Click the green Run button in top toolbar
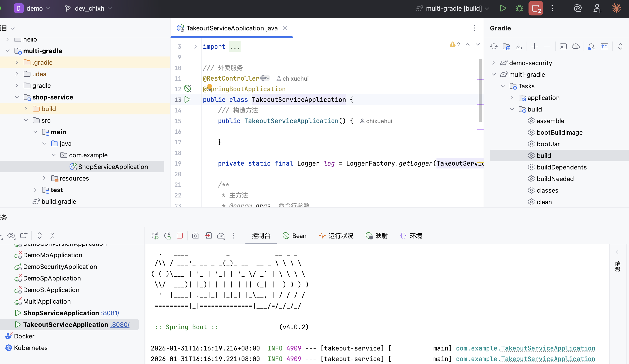The image size is (629, 364). coord(503,8)
